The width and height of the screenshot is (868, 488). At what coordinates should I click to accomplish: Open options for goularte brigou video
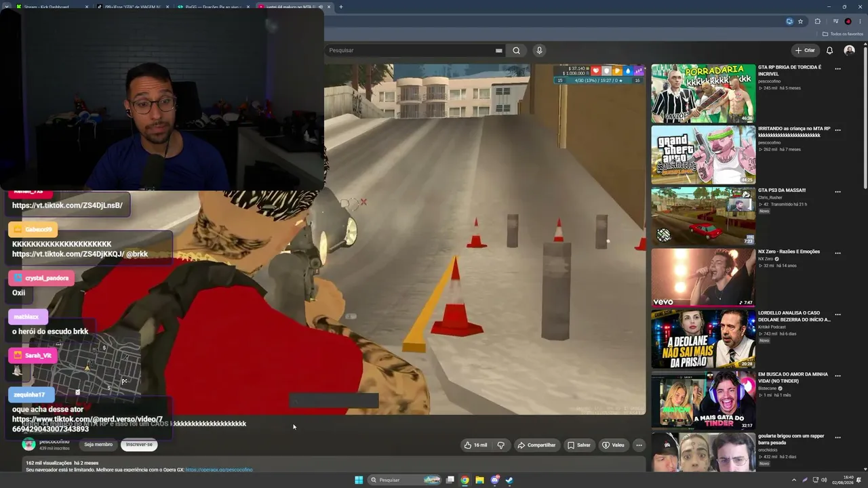[837, 436]
